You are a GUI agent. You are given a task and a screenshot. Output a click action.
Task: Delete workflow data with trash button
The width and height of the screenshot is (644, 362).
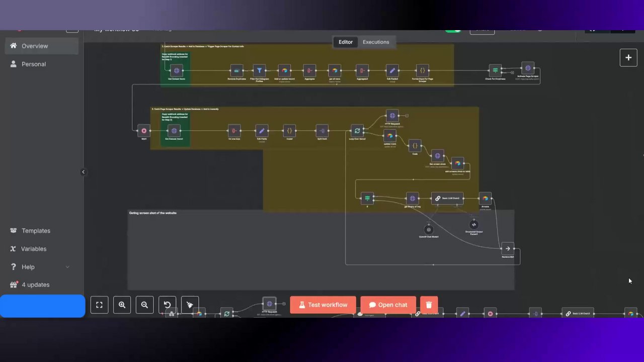429,305
